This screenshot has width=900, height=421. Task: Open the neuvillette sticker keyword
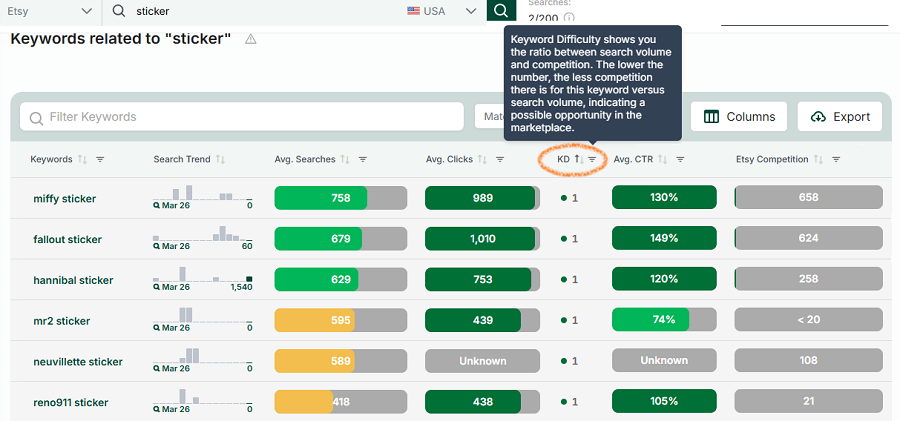(x=78, y=362)
